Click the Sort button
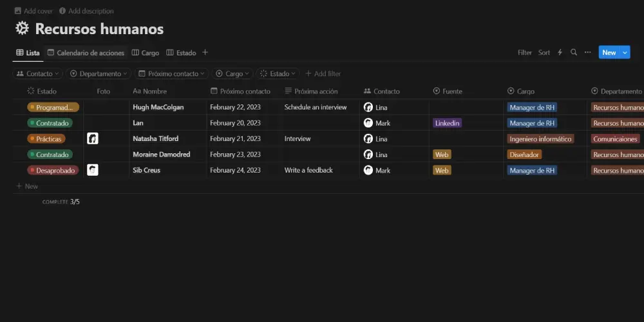This screenshot has height=322, width=644. (x=544, y=53)
